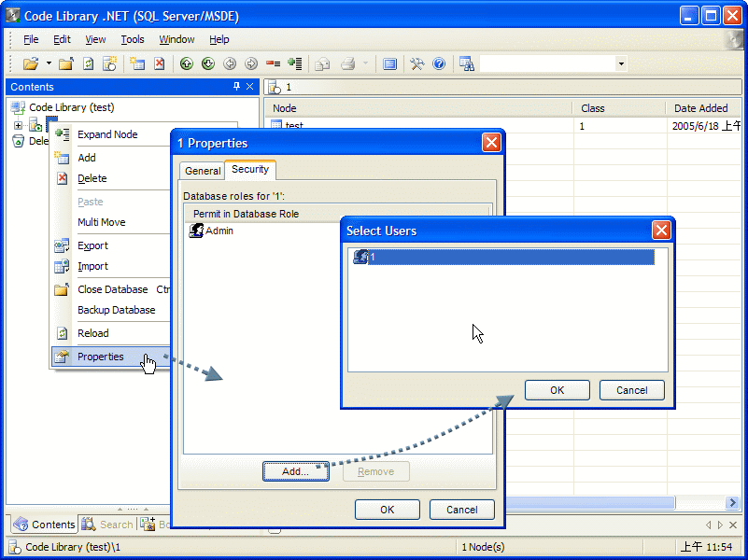Click the green plus Expand Node toolbar icon

[x=295, y=63]
